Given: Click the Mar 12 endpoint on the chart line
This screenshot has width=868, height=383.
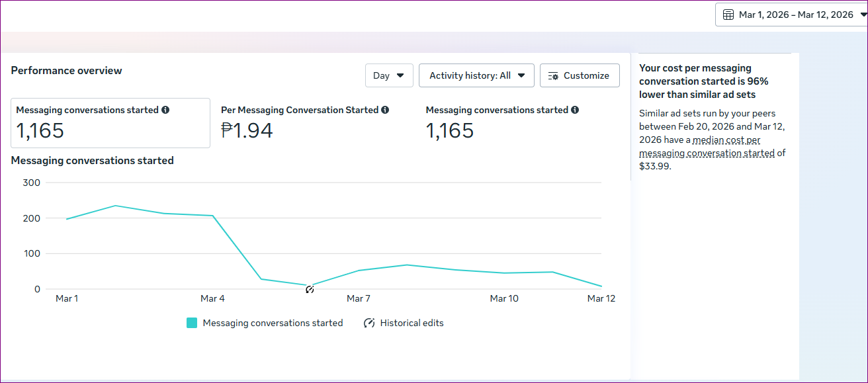Looking at the screenshot, I should tap(601, 286).
